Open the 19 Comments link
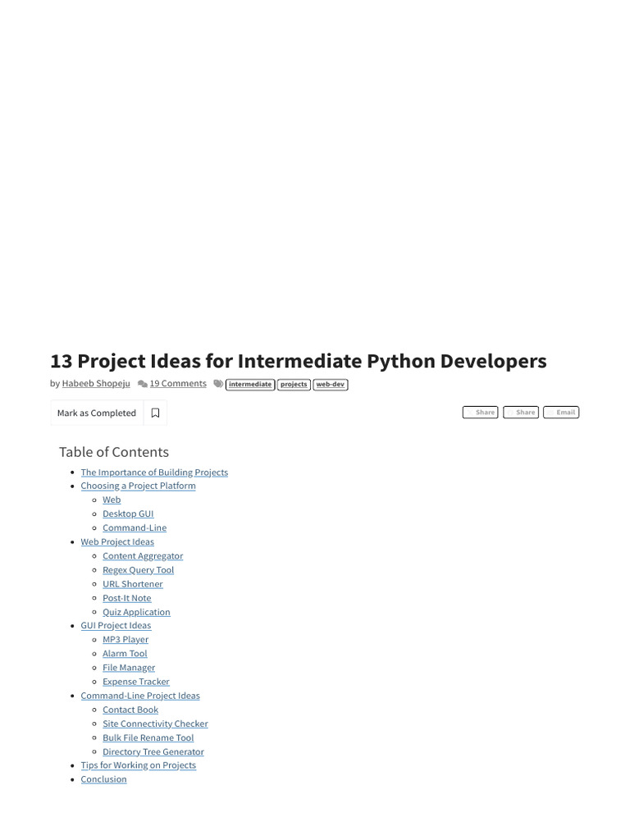This screenshot has width=630, height=840. pyautogui.click(x=178, y=384)
